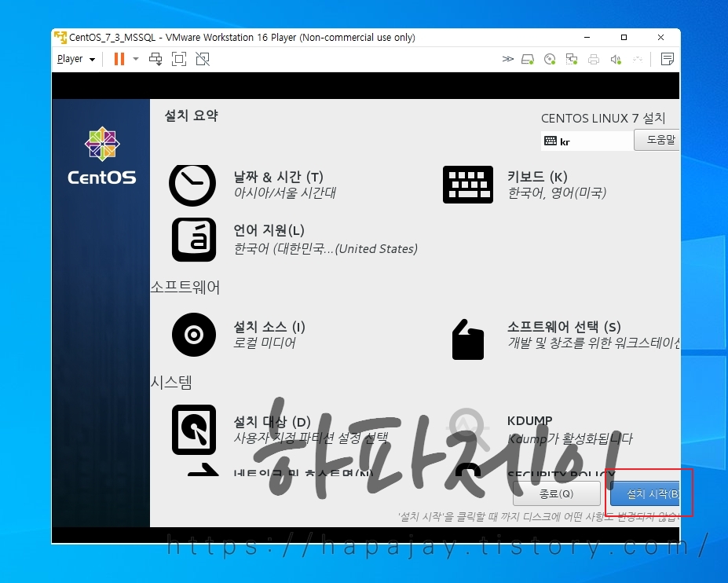Select 키보드 (K) option

[x=537, y=177]
